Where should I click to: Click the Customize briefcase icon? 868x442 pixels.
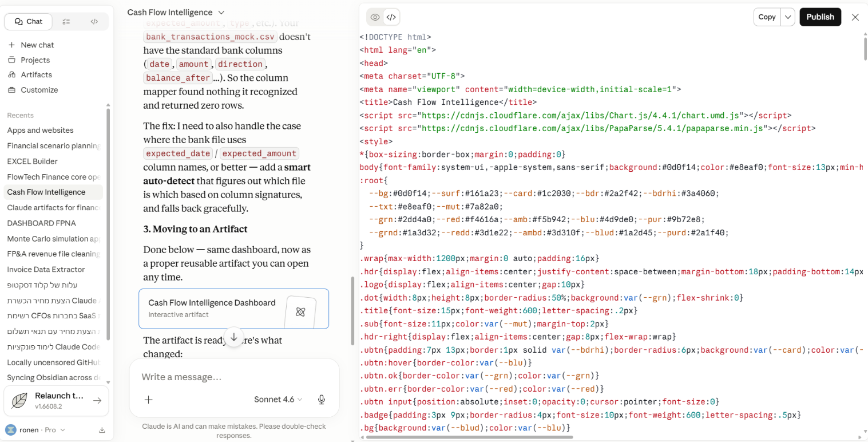point(11,90)
